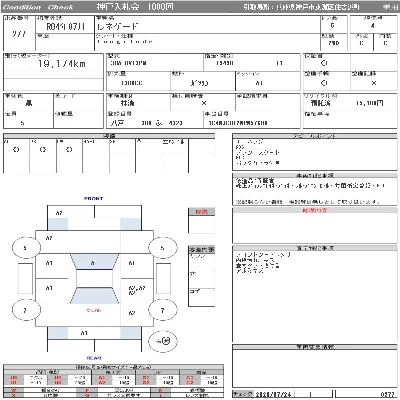Screen dimensions: 400x400
Task: Click the shaded rear window above trunk label
Action: 94,296
